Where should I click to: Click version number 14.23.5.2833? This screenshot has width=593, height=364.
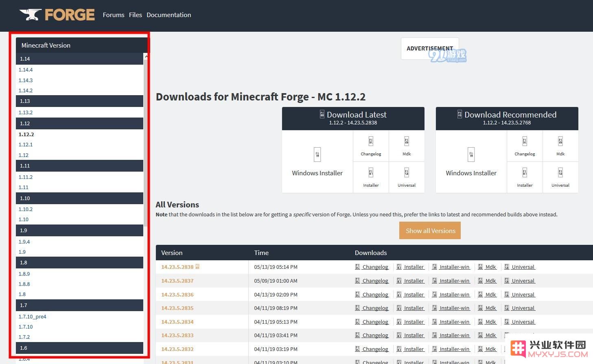coord(177,335)
